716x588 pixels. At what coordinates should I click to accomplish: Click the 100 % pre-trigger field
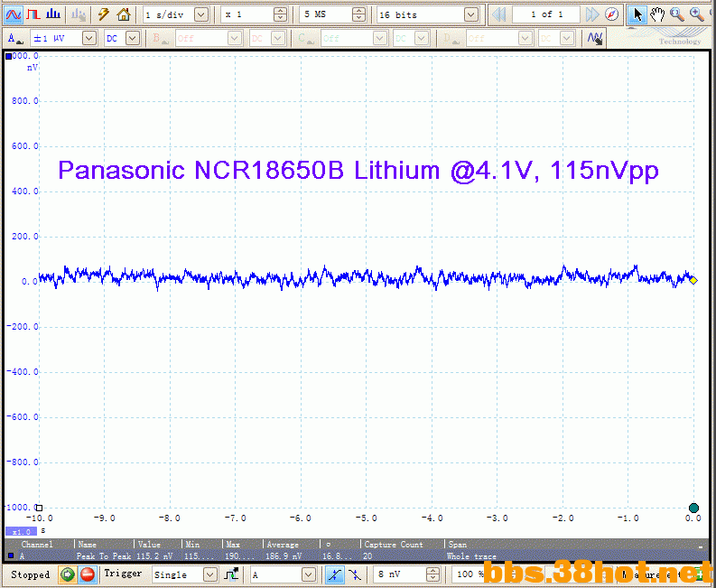tap(469, 574)
